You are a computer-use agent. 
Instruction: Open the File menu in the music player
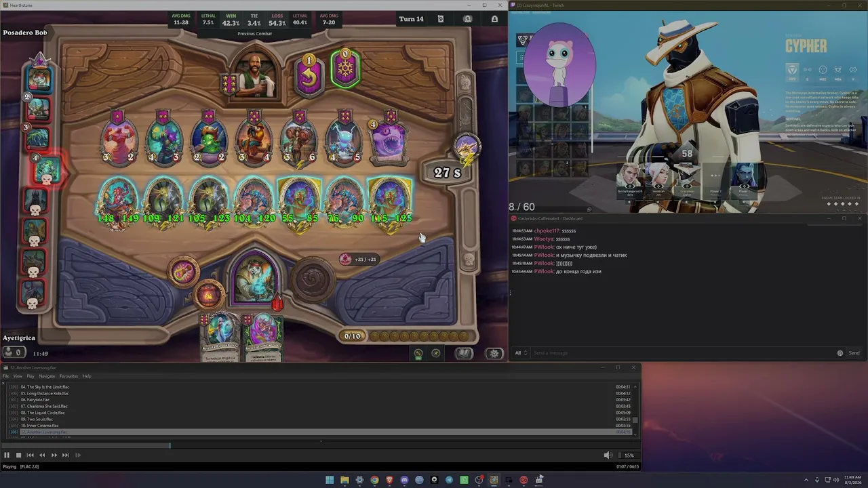pos(6,376)
